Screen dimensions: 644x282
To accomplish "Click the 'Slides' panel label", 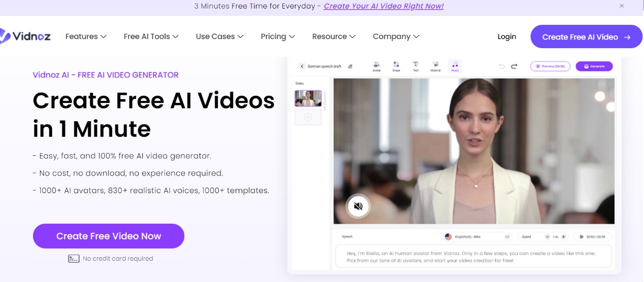I will 299,84.
